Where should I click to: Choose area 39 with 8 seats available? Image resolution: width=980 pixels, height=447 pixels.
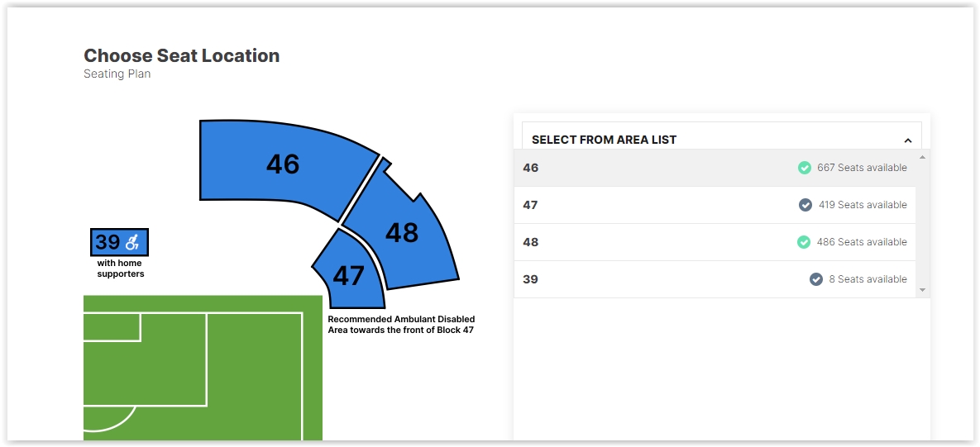coord(715,279)
